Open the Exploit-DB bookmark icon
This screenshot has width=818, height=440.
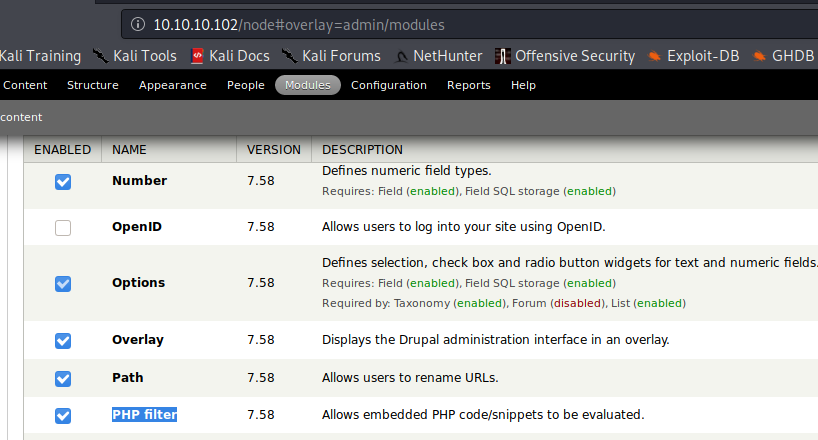[x=655, y=56]
